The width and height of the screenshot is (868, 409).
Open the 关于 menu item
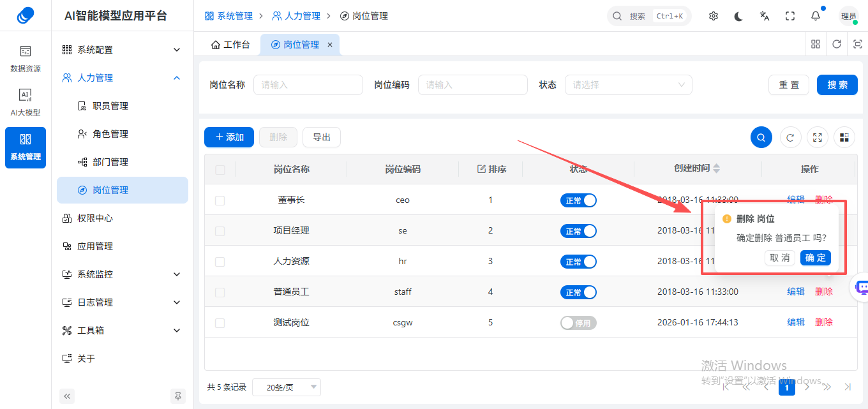(123, 359)
